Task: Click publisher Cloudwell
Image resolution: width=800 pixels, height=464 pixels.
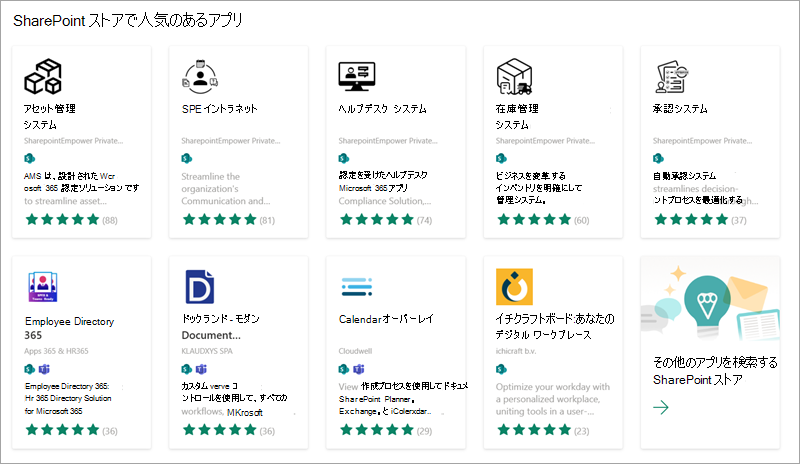Action: pyautogui.click(x=355, y=351)
